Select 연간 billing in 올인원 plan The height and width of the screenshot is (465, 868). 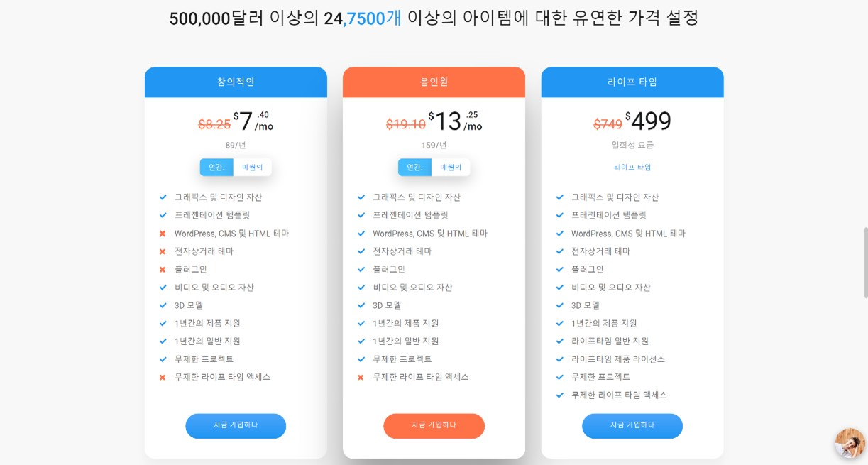pos(414,168)
